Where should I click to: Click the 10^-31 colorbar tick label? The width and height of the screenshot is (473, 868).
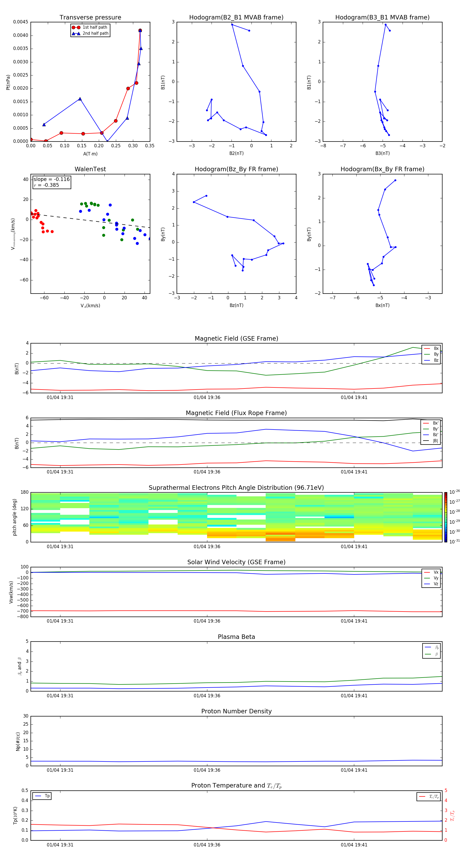click(455, 542)
